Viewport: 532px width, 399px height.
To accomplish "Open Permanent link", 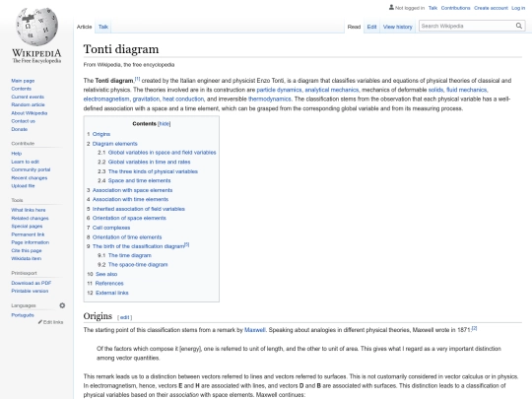I will [28, 234].
